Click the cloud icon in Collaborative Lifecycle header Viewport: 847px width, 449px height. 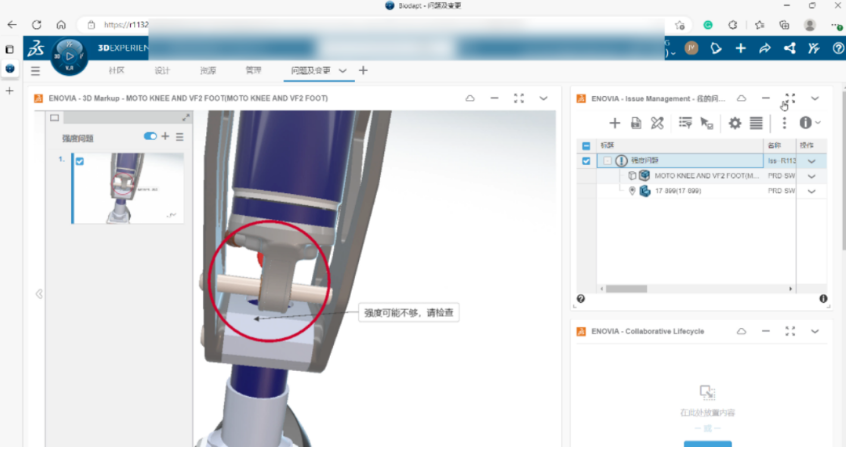coord(742,331)
